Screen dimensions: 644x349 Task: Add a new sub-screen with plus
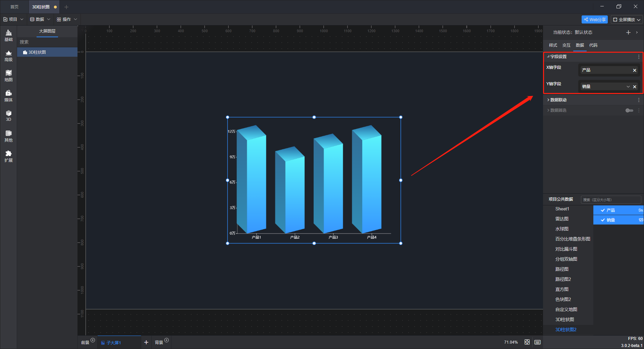click(x=146, y=342)
